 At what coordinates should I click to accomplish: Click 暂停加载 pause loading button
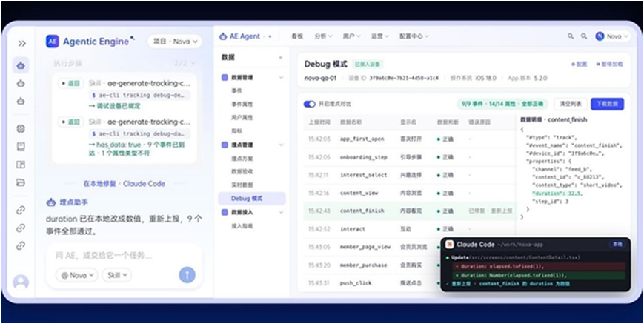coord(609,64)
